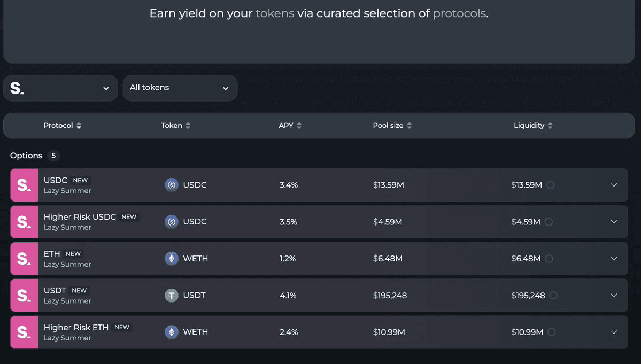Click circle indicator next to $13.59M liquidity
The width and height of the screenshot is (641, 364).
(551, 185)
